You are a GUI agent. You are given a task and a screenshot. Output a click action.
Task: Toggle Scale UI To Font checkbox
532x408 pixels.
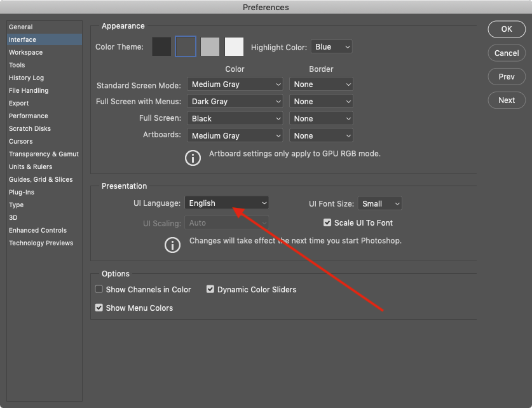[327, 223]
